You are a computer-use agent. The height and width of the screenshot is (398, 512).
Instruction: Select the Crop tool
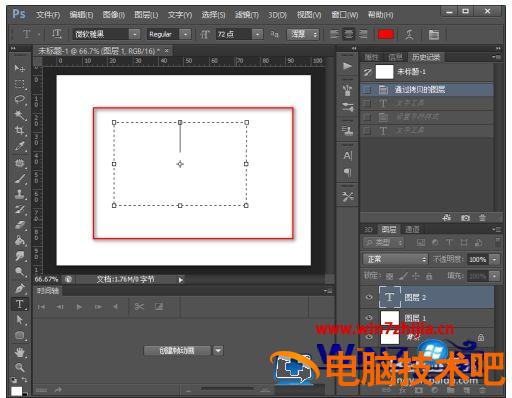(x=19, y=130)
